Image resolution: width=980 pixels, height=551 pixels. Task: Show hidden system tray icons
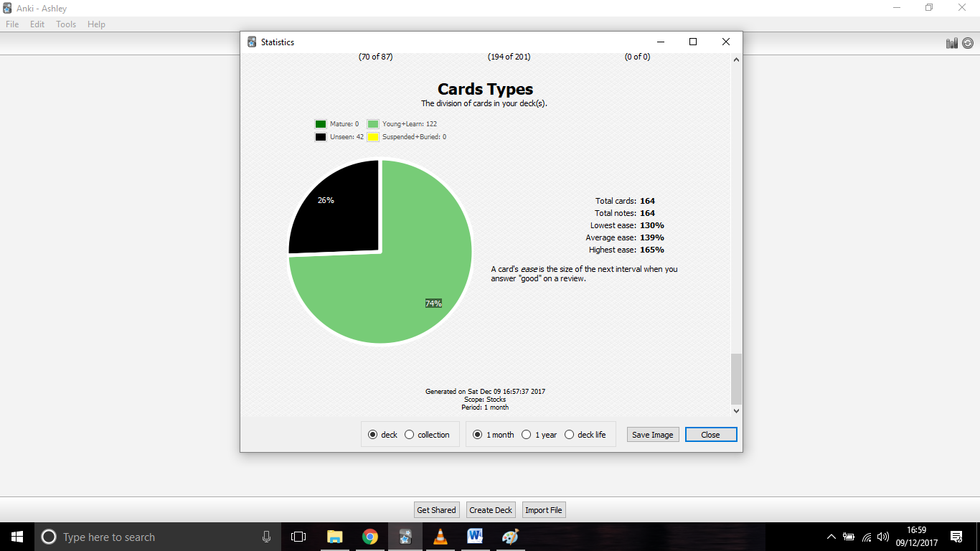point(831,537)
